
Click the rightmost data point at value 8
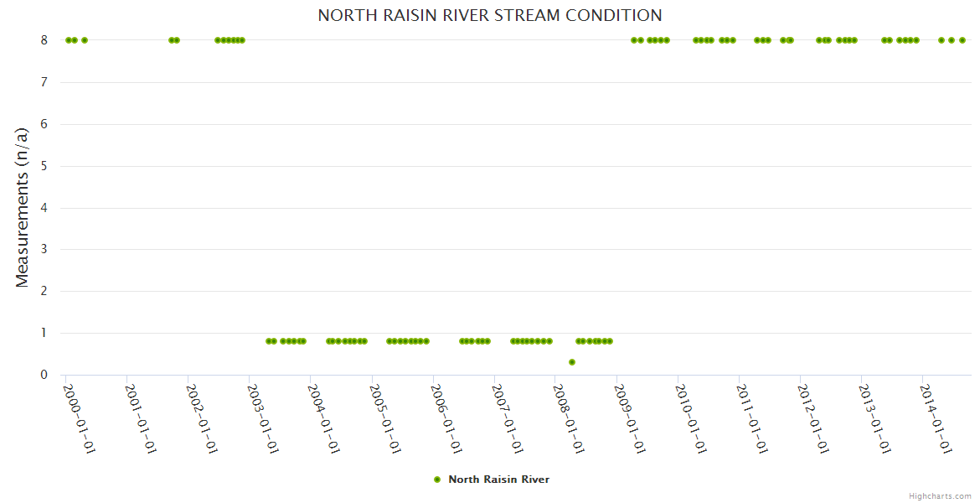962,40
